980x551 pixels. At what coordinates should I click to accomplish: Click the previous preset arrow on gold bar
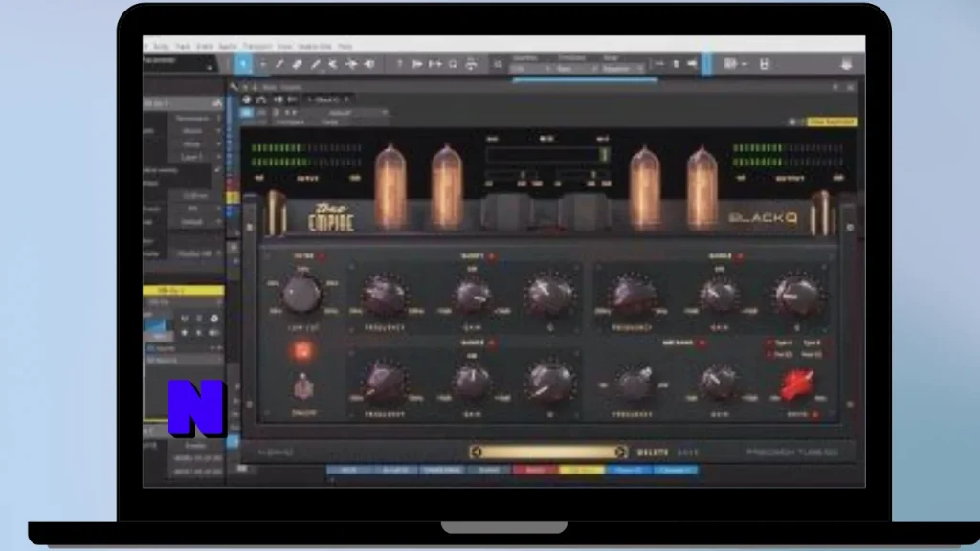point(477,452)
